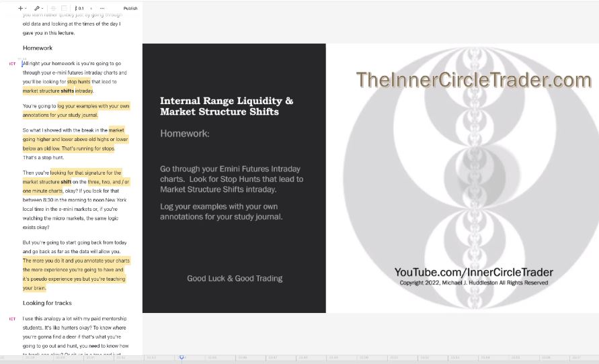599x364 pixels.
Task: Click the ICT speaker label beside 'All right your homework'
Action: (13, 64)
